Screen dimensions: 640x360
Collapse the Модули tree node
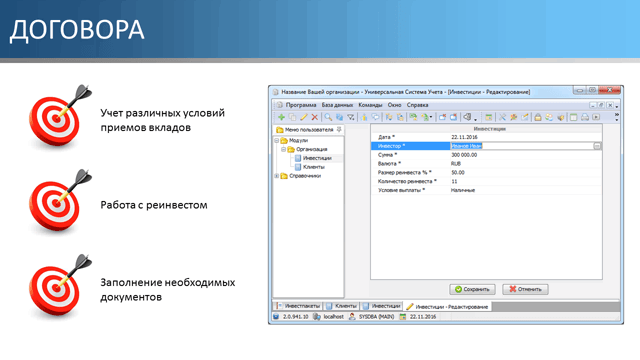click(277, 140)
